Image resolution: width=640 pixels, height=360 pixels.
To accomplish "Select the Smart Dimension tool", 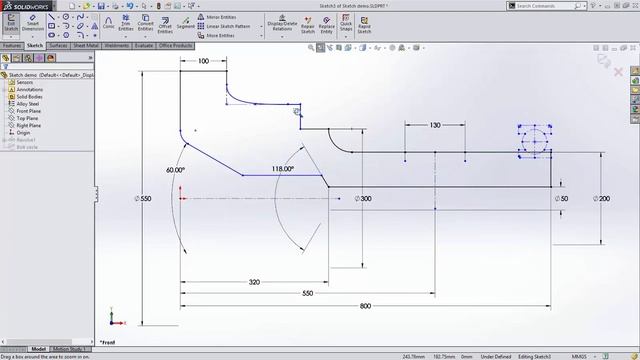I will tap(33, 23).
